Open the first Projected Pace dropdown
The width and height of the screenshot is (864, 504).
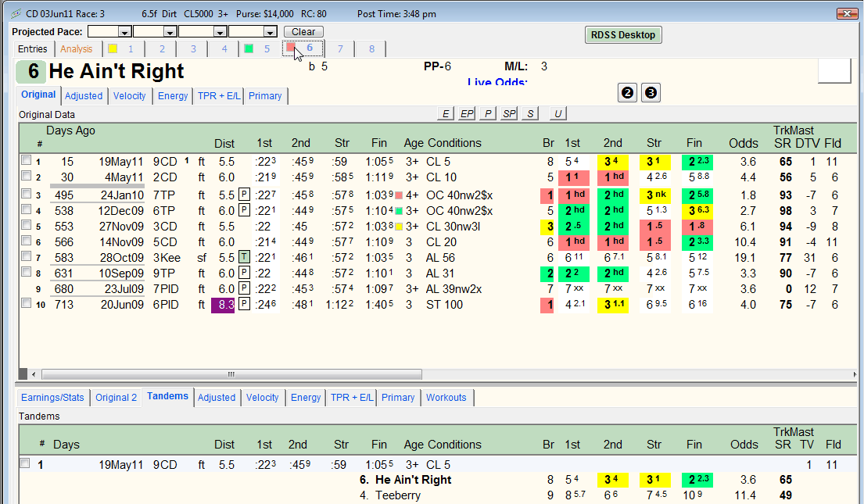[x=125, y=32]
